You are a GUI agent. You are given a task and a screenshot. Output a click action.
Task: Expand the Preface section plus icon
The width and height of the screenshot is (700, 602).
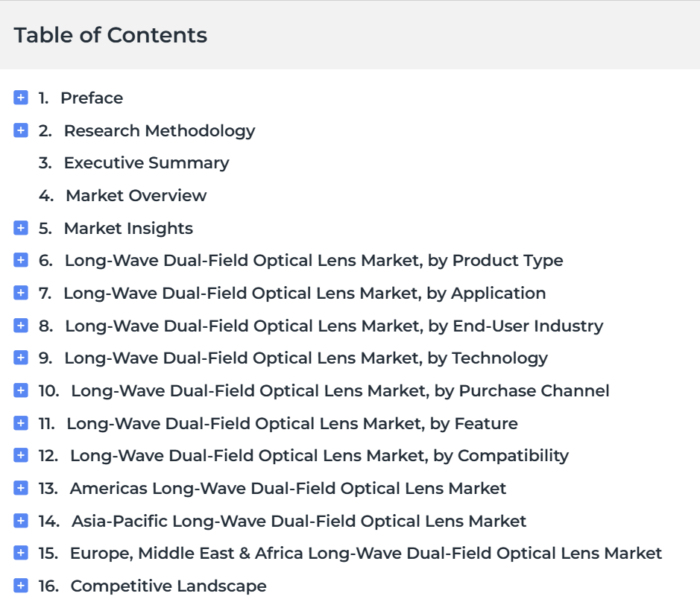coord(21,98)
